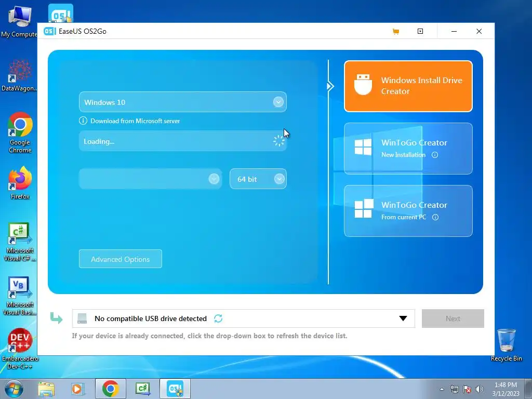
Task: Open the shopping cart purchase icon
Action: pyautogui.click(x=395, y=32)
